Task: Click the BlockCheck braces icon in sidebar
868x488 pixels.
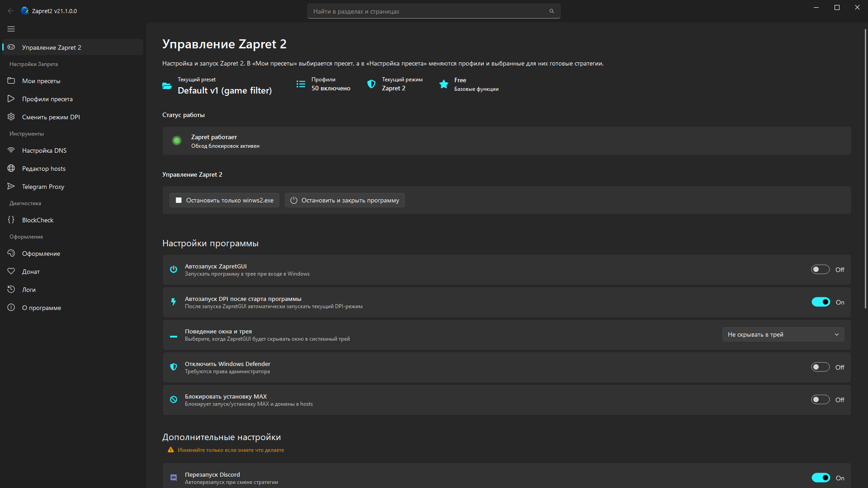Action: (x=11, y=220)
